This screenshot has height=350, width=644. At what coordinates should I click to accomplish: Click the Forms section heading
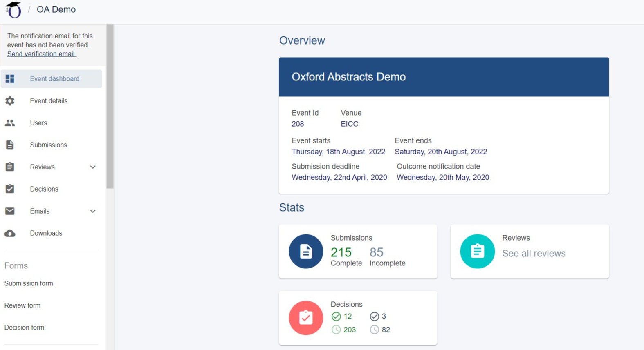pyautogui.click(x=16, y=265)
